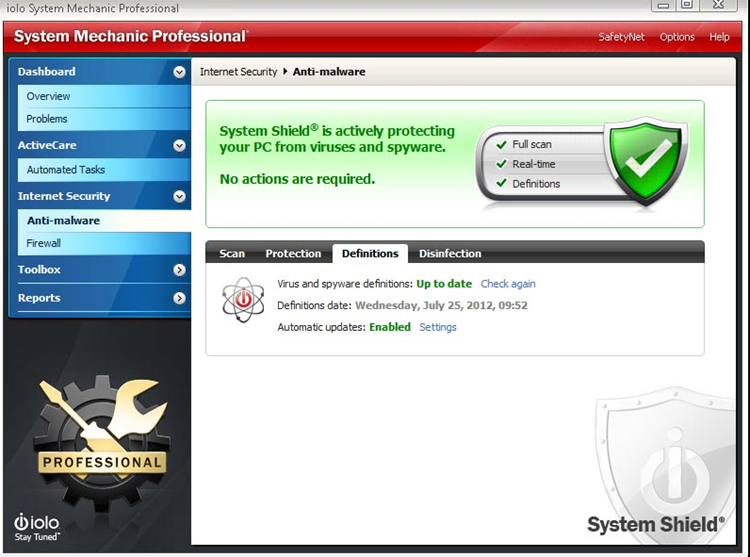Expand the Reports section arrow
The image size is (750, 557).
[x=179, y=298]
